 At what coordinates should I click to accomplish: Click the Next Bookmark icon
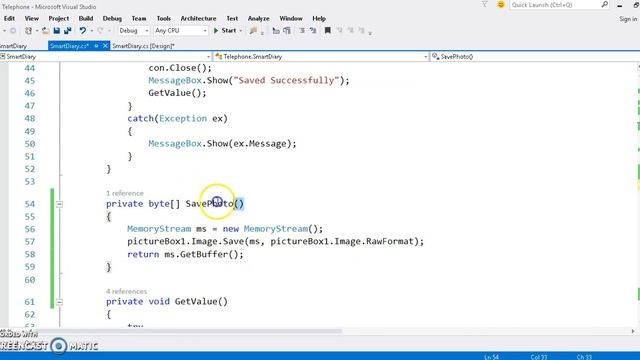pyautogui.click(x=350, y=31)
